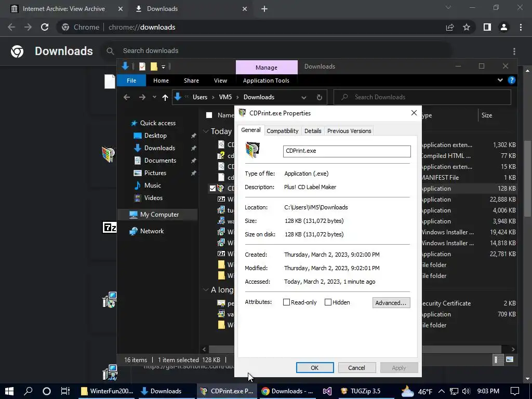
Task: Reload the Chrome page
Action: pos(45,27)
